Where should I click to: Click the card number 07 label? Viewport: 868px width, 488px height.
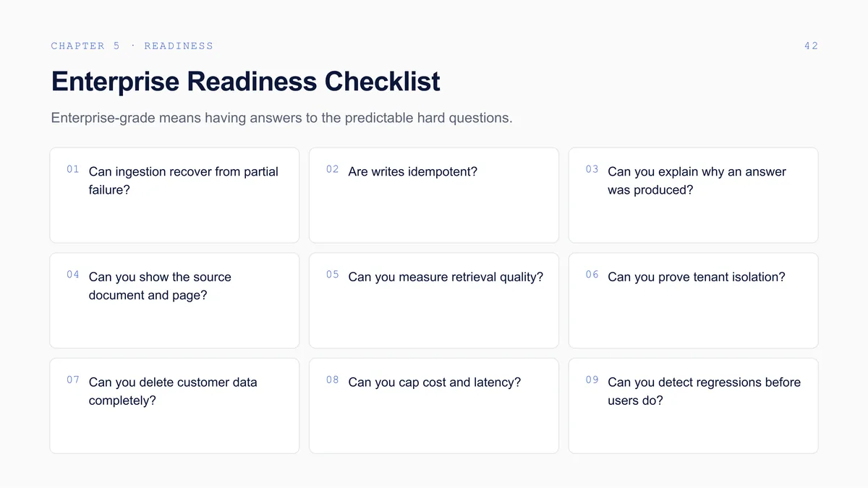(x=73, y=380)
